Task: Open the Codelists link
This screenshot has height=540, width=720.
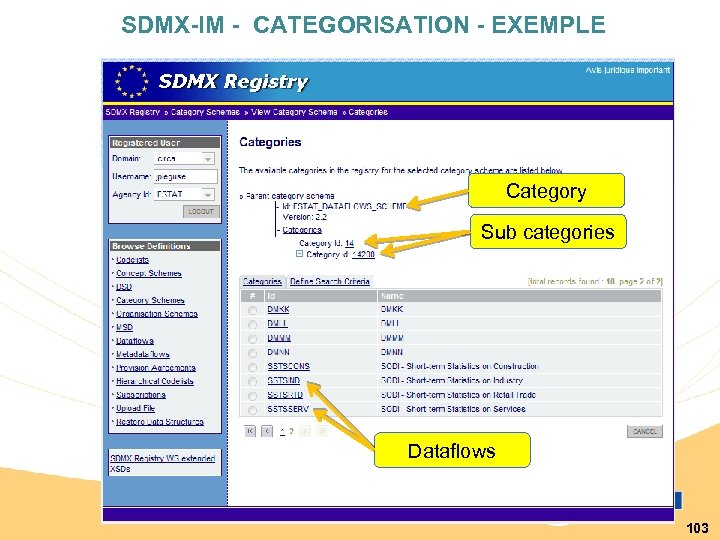Action: [132, 260]
